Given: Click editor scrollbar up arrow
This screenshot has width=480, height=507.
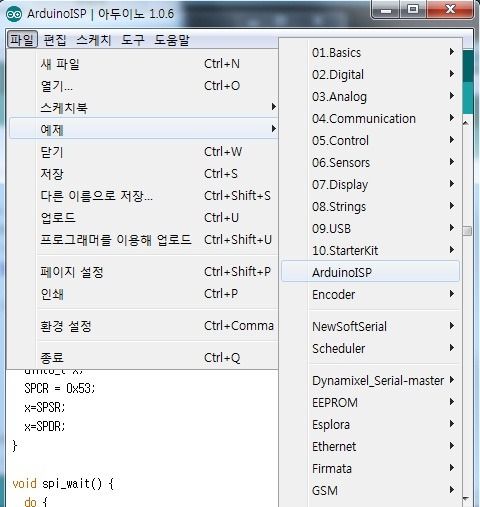Looking at the screenshot, I should 467,123.
